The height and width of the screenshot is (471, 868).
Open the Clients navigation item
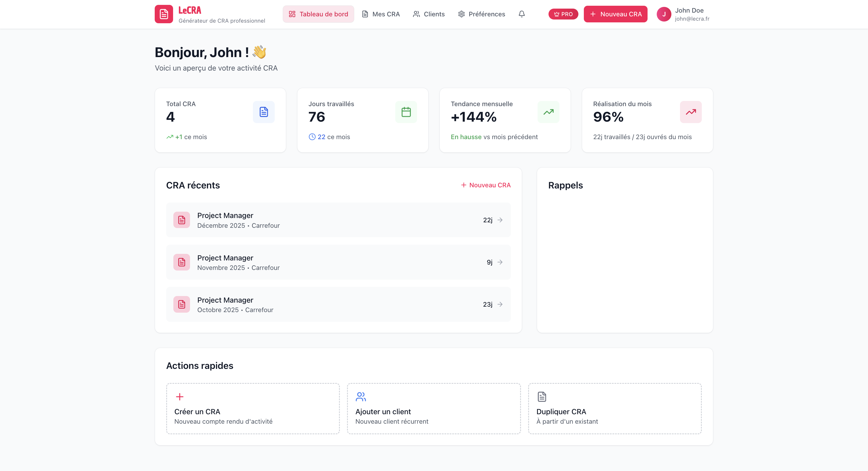click(429, 14)
